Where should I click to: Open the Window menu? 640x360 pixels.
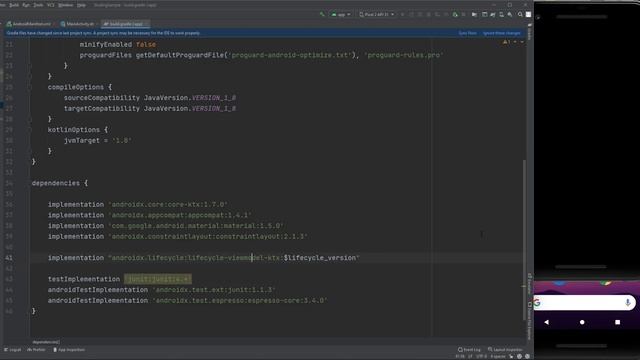(65, 5)
